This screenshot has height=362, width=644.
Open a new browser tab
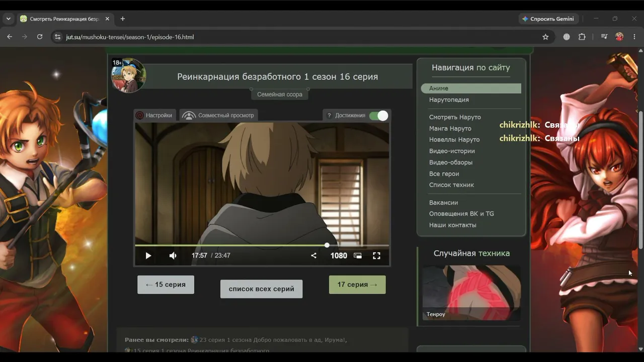pyautogui.click(x=122, y=19)
